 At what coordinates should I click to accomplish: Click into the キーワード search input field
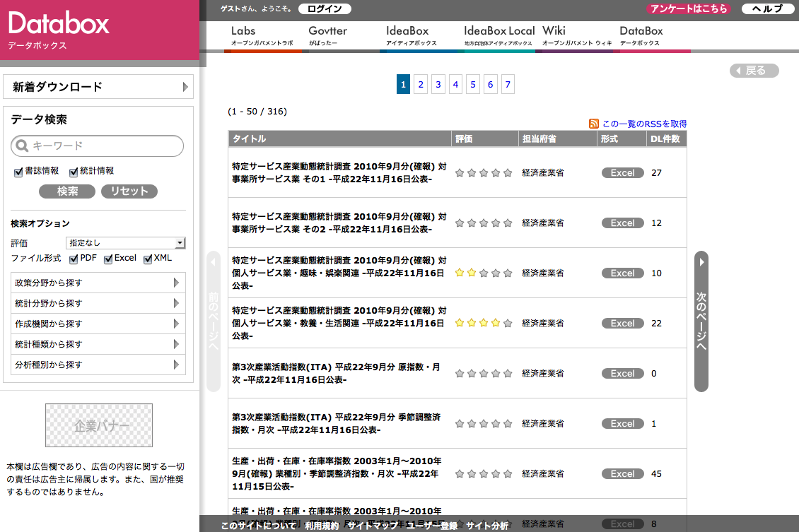104,146
